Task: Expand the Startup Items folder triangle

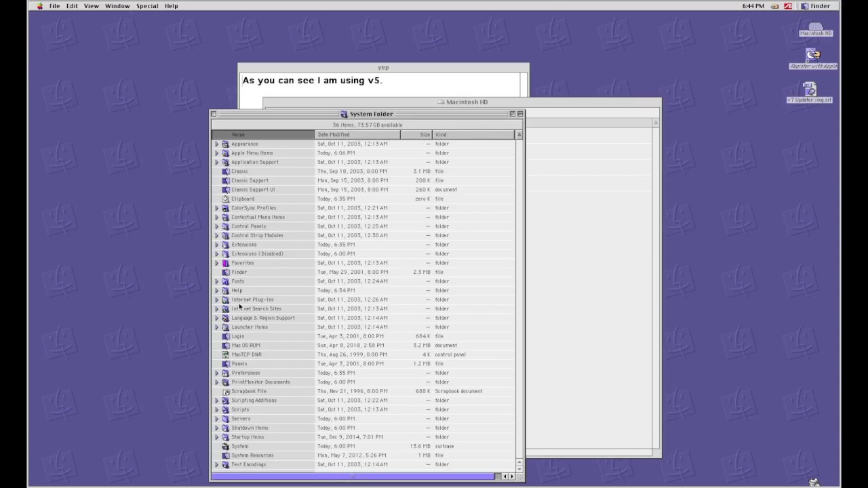Action: tap(217, 437)
